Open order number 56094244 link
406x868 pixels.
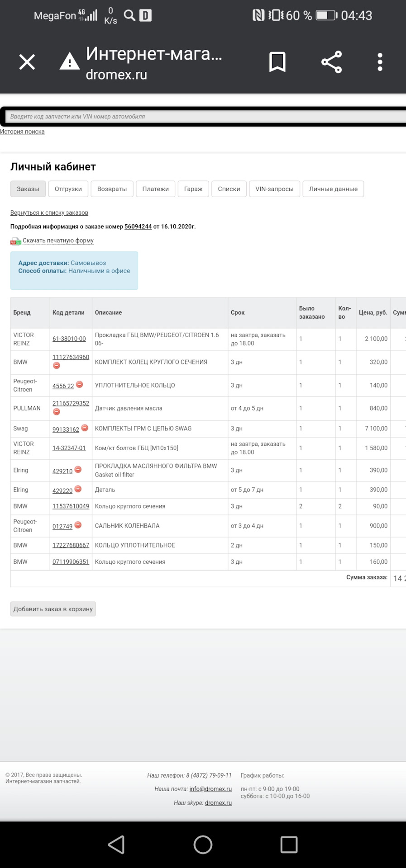pos(138,226)
